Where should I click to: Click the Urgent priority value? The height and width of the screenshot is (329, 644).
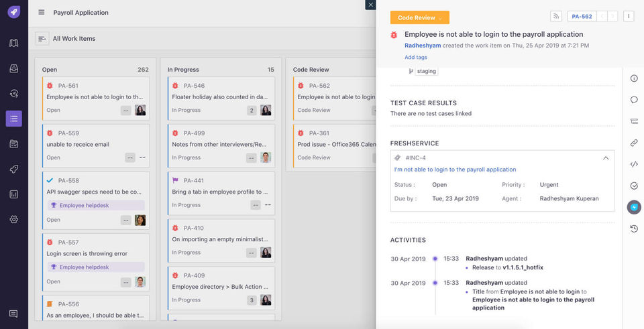click(549, 184)
